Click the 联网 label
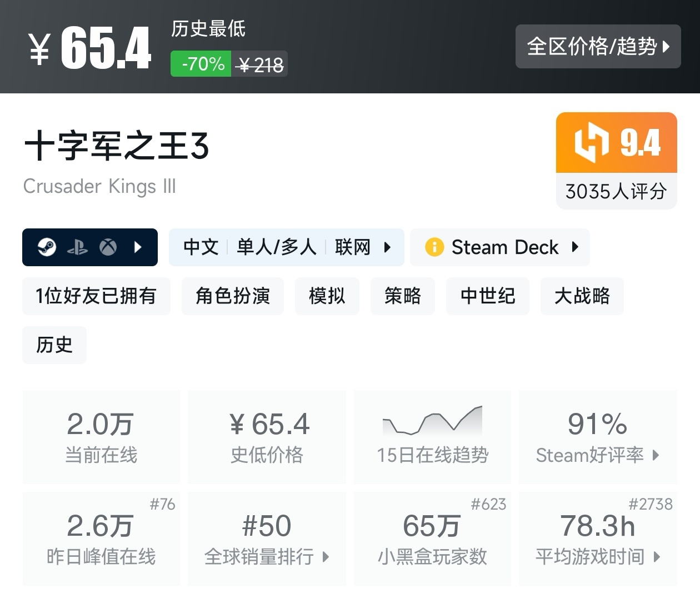This screenshot has height=593, width=700. [x=352, y=247]
